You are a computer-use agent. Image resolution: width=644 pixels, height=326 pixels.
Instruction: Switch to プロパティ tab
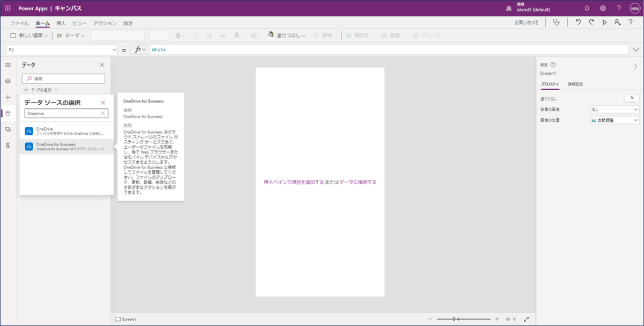[x=550, y=84]
